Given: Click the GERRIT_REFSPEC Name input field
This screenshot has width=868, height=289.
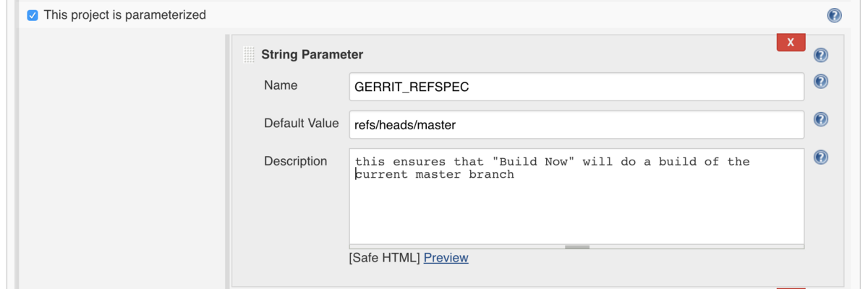Looking at the screenshot, I should tap(576, 87).
